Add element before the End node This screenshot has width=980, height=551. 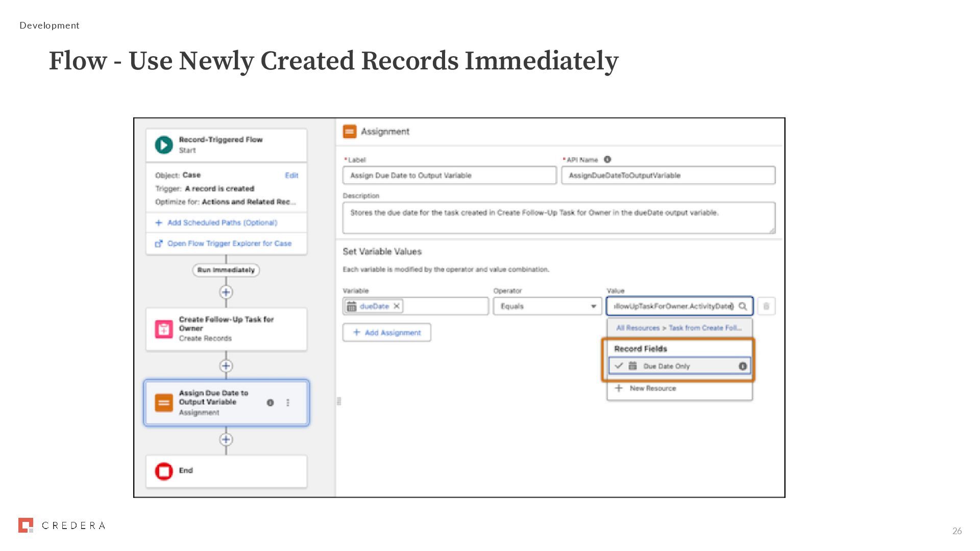pos(226,439)
